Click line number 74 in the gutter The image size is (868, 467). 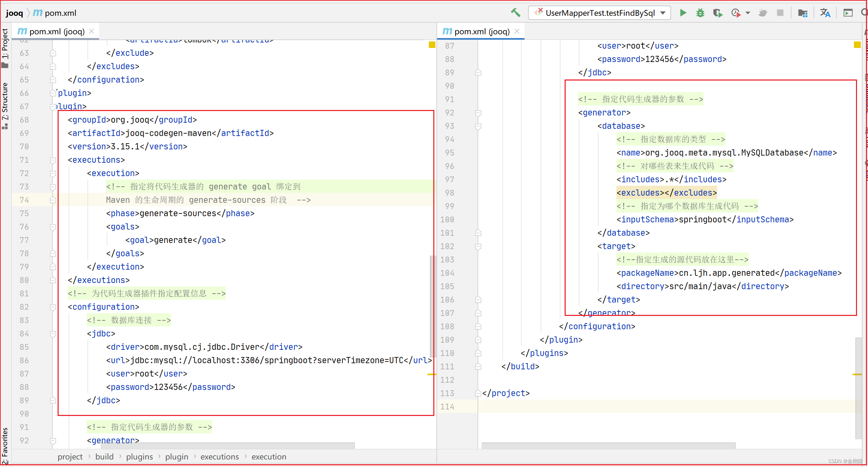(24, 200)
